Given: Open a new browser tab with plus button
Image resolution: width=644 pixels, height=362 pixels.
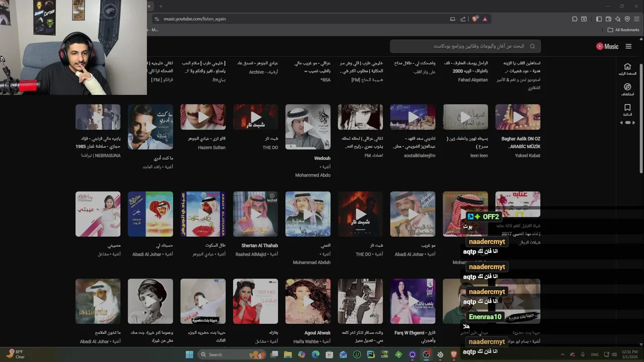Looking at the screenshot, I should pos(161,6).
